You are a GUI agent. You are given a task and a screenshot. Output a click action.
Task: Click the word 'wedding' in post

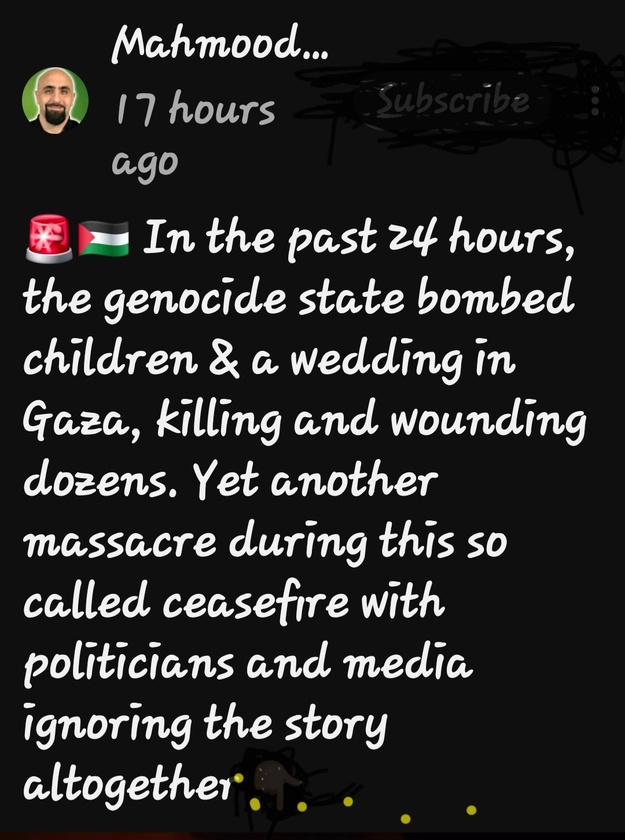tap(376, 362)
